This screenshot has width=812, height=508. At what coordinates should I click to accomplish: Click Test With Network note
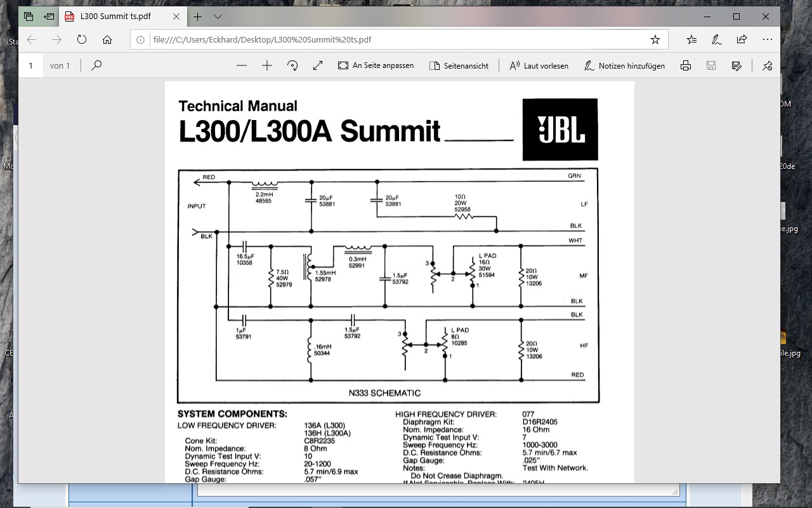(555, 468)
